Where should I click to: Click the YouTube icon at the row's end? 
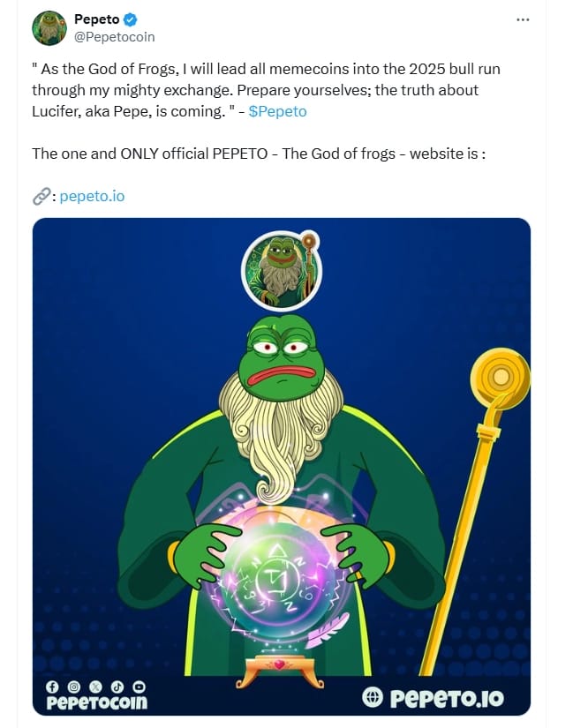pos(139,687)
